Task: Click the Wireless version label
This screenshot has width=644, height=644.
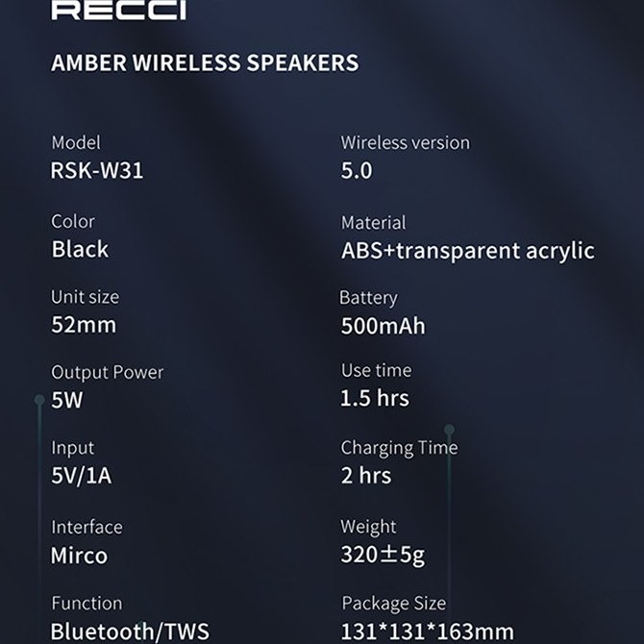Action: point(405,142)
